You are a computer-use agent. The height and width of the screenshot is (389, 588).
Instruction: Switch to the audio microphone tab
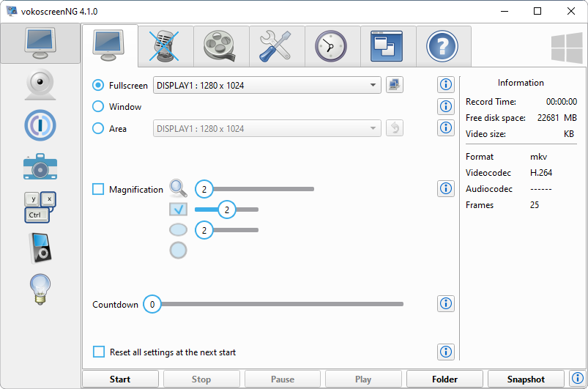(165, 46)
